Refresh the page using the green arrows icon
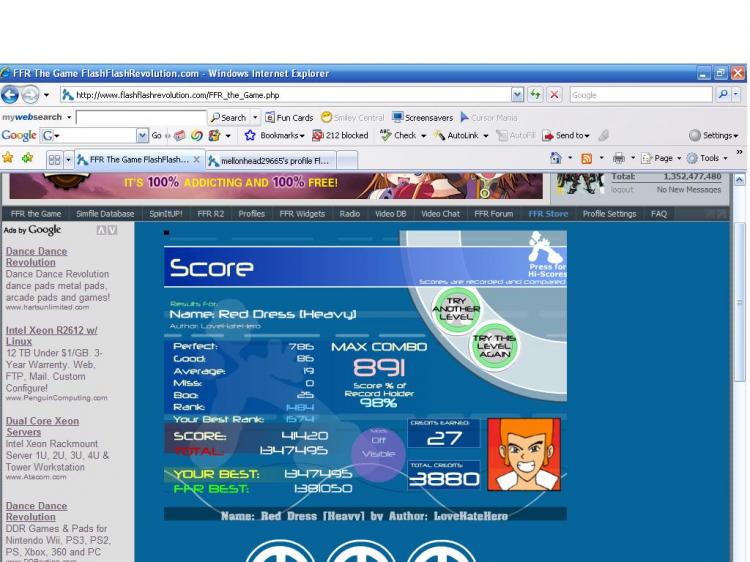This screenshot has width=750, height=562. point(536,95)
